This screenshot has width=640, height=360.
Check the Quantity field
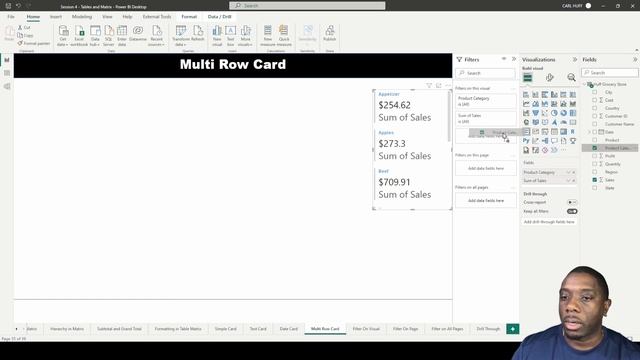pos(595,164)
